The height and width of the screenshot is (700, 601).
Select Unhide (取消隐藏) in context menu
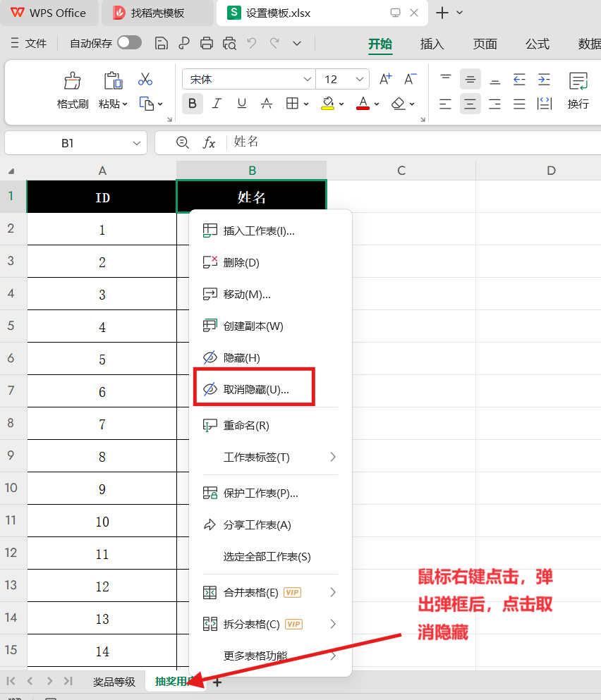click(255, 390)
